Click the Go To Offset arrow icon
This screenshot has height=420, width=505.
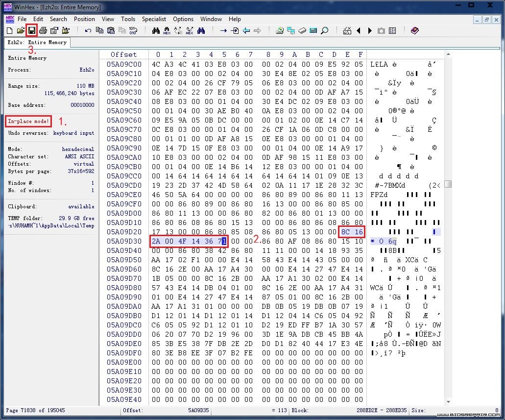[223, 30]
